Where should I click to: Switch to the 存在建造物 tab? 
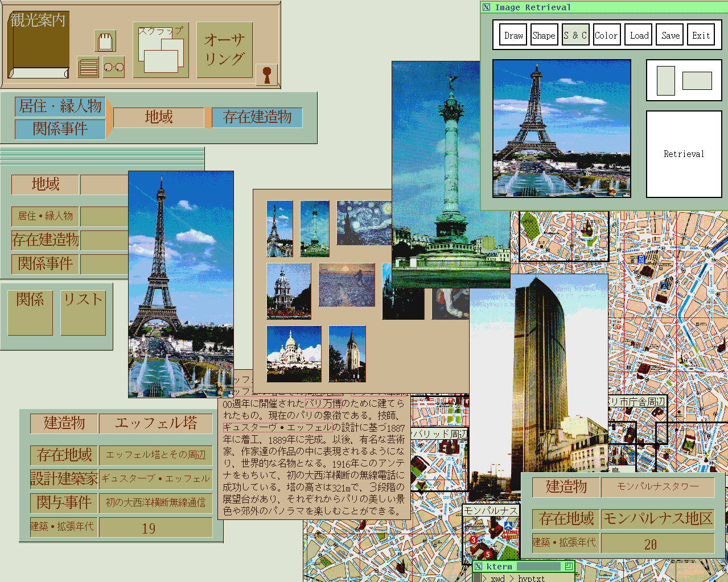257,117
